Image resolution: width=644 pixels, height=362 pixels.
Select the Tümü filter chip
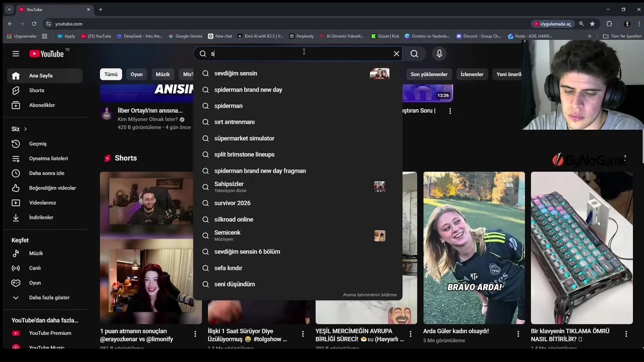[x=111, y=74]
